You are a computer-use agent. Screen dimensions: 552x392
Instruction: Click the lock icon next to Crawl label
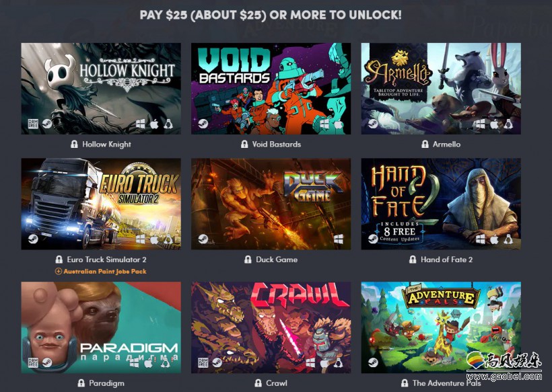(258, 383)
